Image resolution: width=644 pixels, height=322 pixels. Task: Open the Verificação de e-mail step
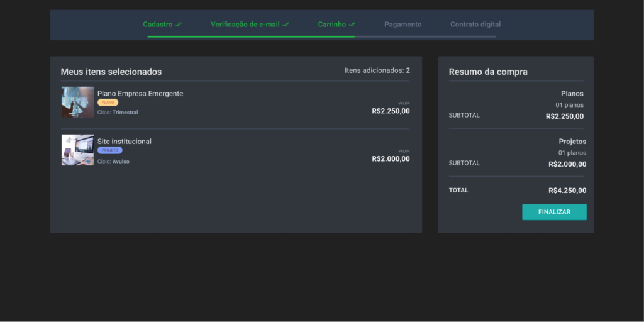[x=245, y=25]
